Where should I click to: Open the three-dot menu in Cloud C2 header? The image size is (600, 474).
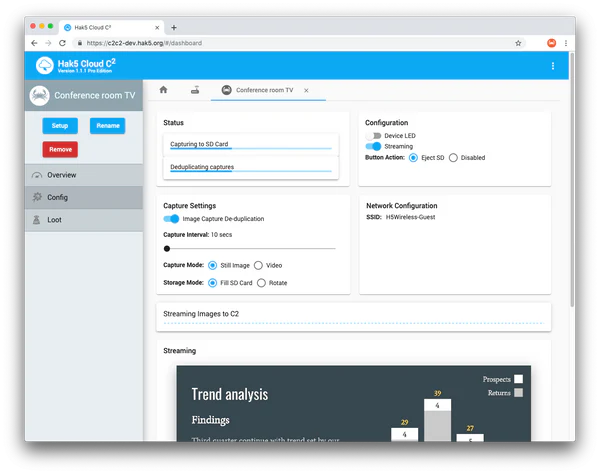click(x=553, y=66)
